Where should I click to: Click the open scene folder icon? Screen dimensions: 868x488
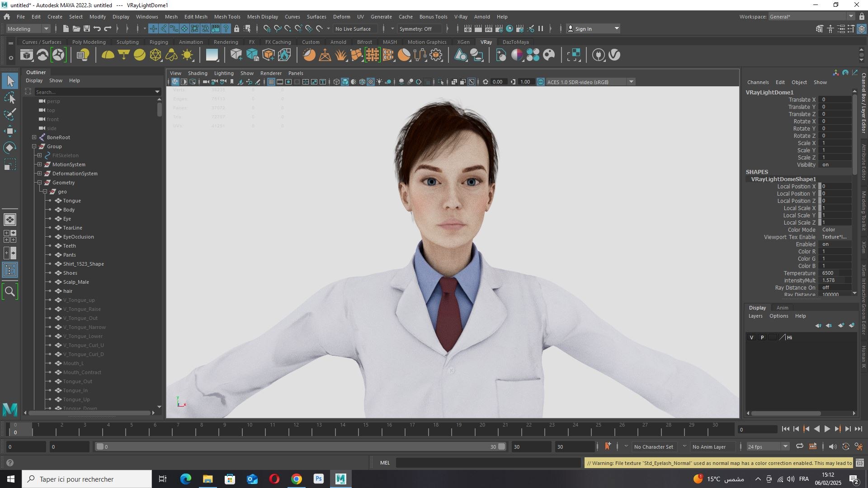point(76,28)
